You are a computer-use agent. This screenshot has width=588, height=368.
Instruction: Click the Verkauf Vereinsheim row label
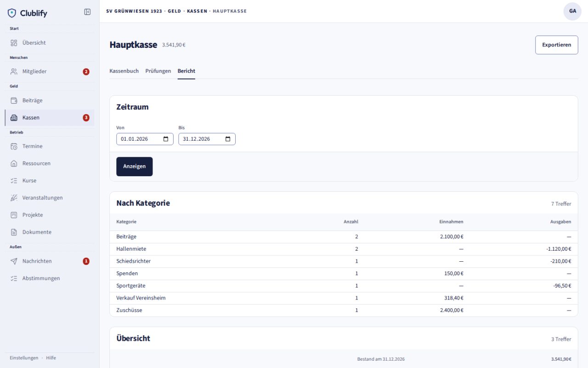[x=141, y=298]
